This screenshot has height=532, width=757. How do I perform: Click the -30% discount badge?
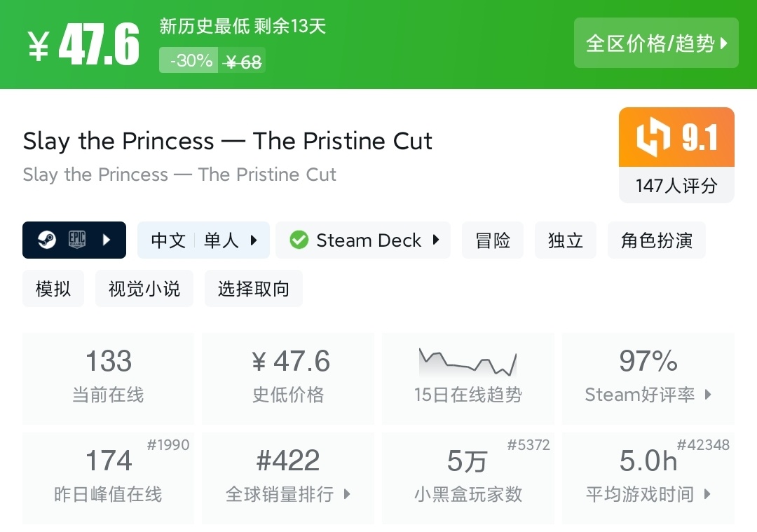pyautogui.click(x=191, y=61)
